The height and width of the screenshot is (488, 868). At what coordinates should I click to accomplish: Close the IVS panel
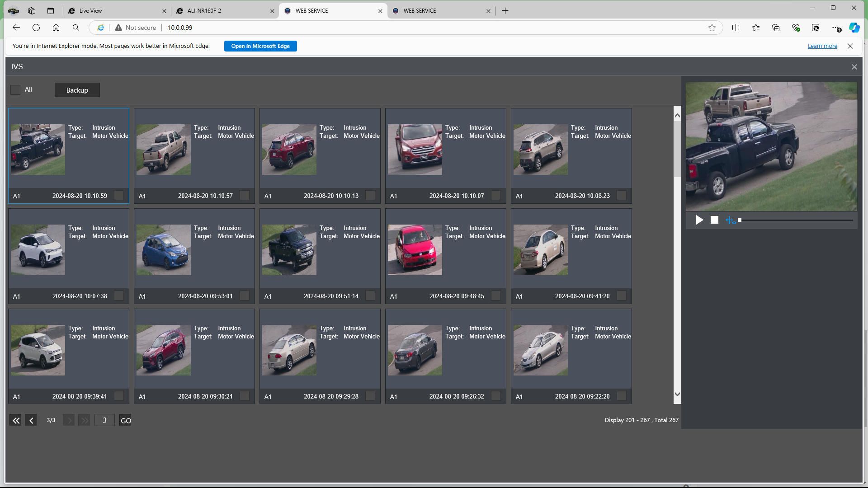(854, 67)
